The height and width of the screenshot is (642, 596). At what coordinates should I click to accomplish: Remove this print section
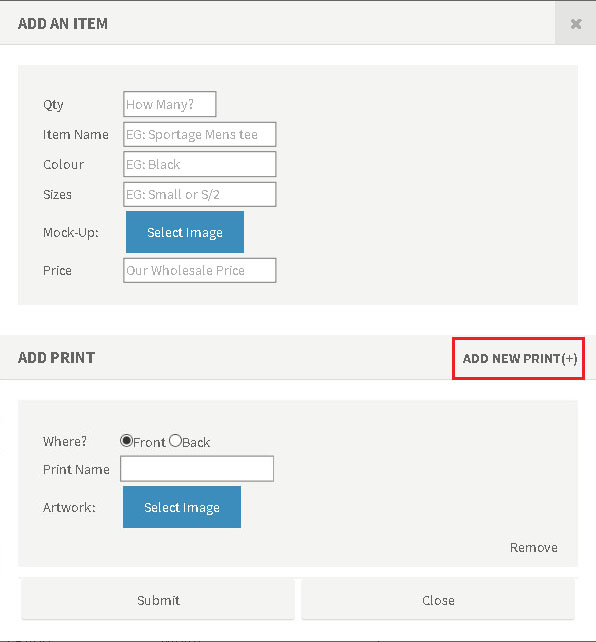tap(533, 547)
